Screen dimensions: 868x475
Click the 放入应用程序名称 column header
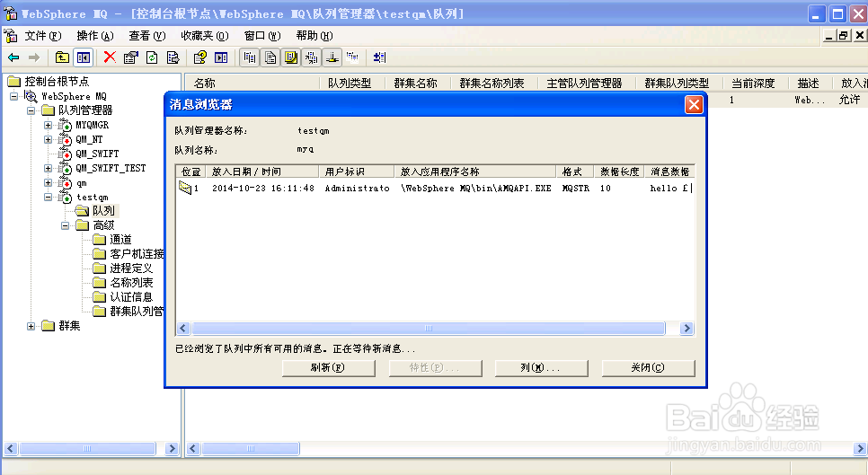(475, 172)
